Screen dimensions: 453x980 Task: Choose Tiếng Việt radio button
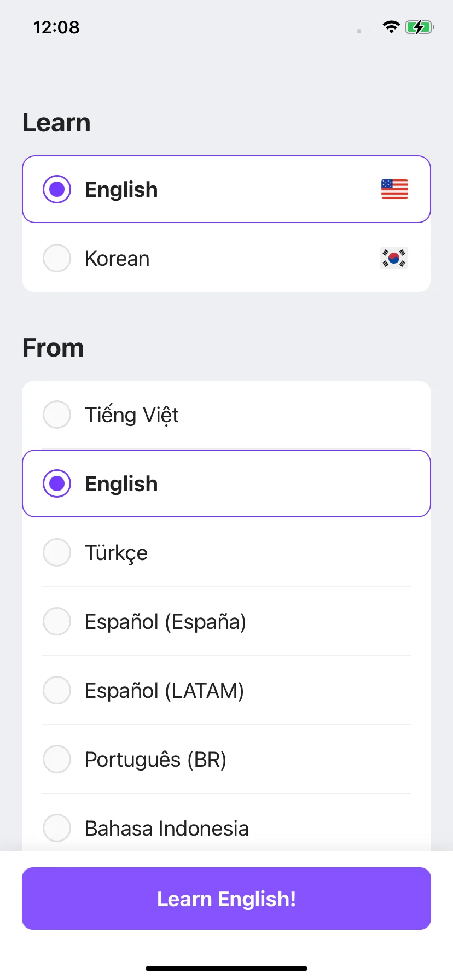pos(57,415)
